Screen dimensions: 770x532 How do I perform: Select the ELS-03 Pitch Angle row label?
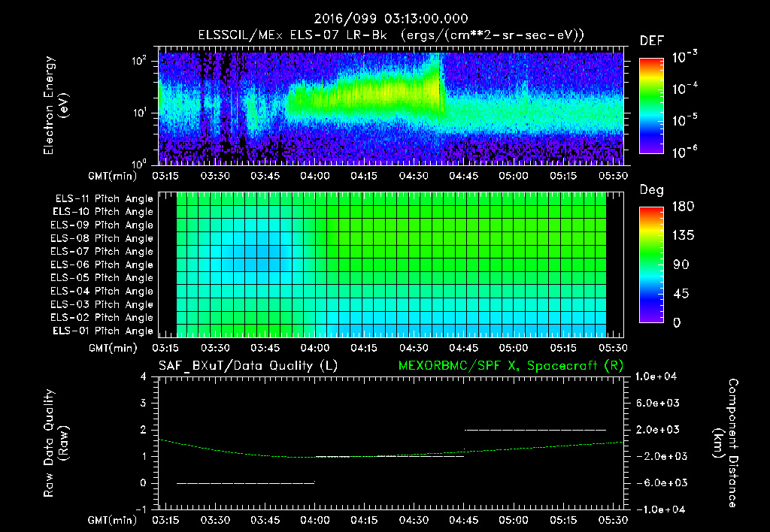[102, 305]
